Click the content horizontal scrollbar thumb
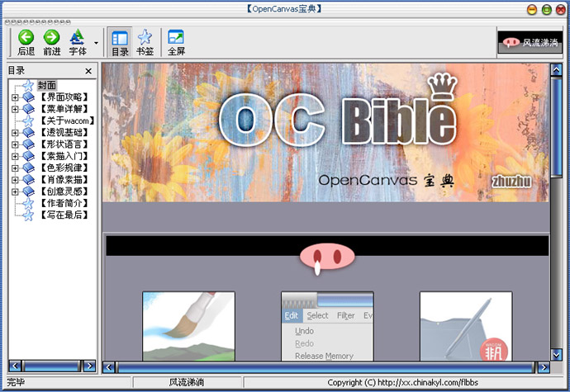Image resolution: width=570 pixels, height=392 pixels. [x=325, y=367]
